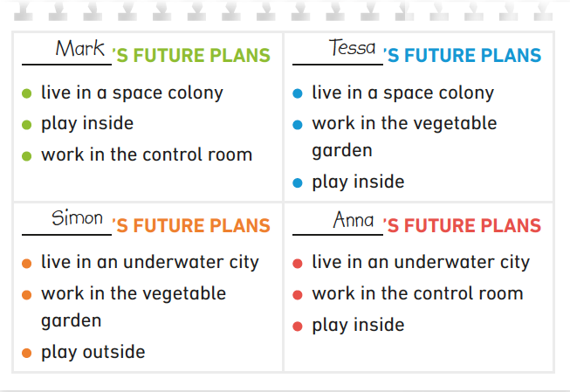Click the blue 'S FUTURE PLANS heading
The height and width of the screenshot is (392, 570).
[463, 56]
